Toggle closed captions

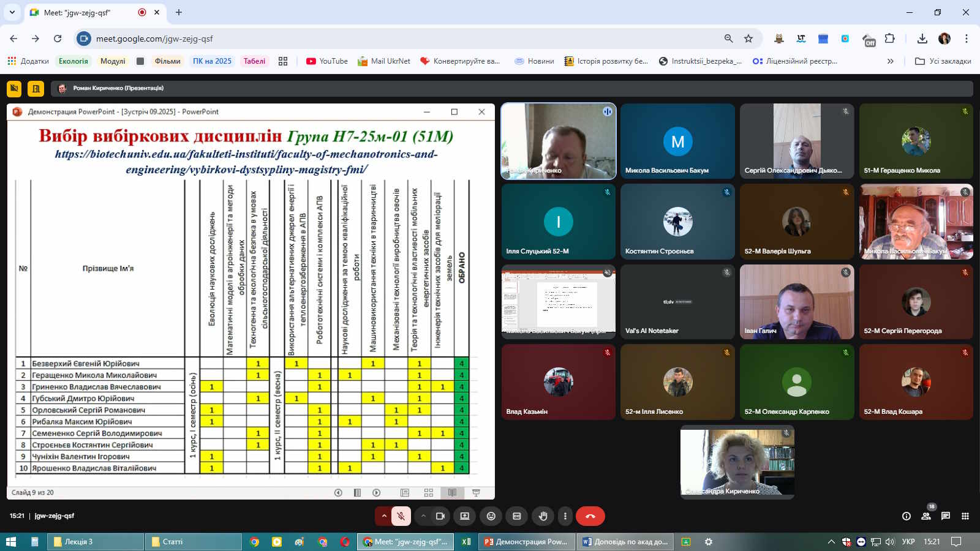(x=517, y=516)
